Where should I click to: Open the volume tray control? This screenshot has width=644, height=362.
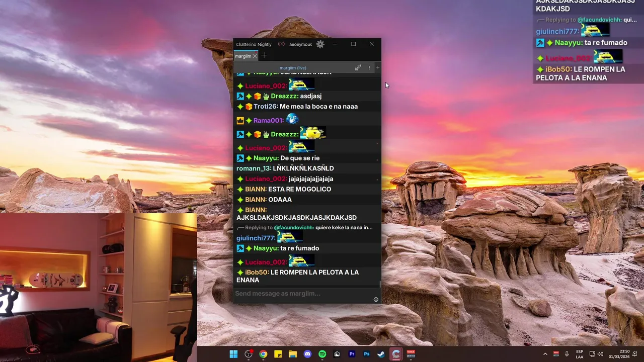coord(600,354)
